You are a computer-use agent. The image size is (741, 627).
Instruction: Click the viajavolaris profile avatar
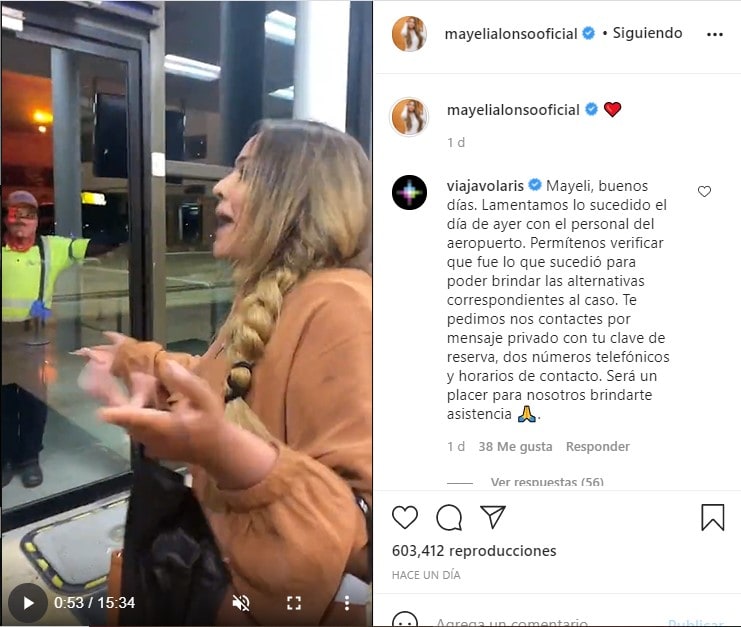click(x=409, y=192)
